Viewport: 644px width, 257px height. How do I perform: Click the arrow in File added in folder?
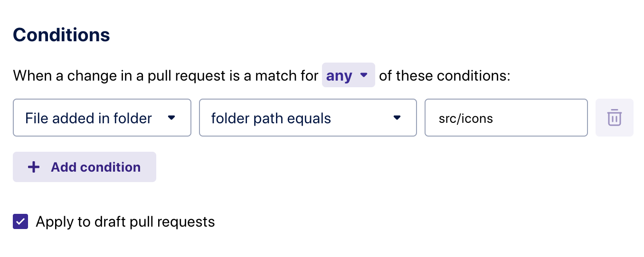(x=172, y=118)
